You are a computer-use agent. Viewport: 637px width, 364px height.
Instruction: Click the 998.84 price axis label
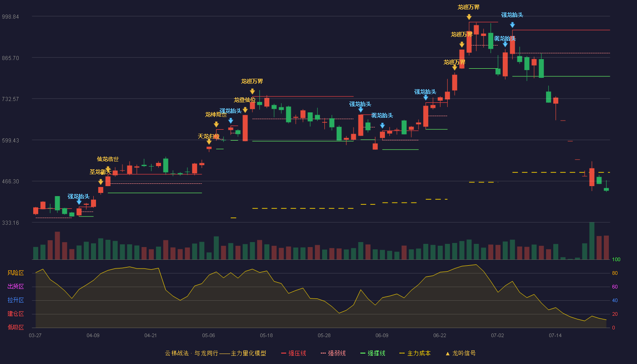pyautogui.click(x=10, y=17)
